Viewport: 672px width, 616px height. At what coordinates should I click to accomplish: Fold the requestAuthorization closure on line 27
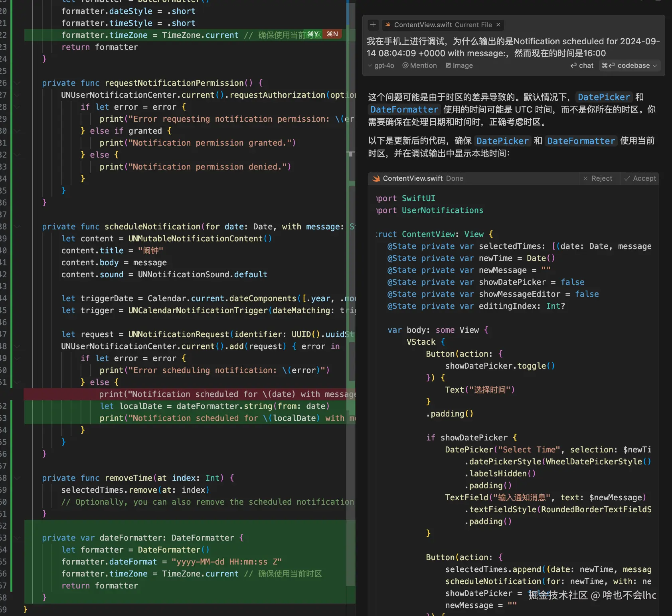(17, 95)
